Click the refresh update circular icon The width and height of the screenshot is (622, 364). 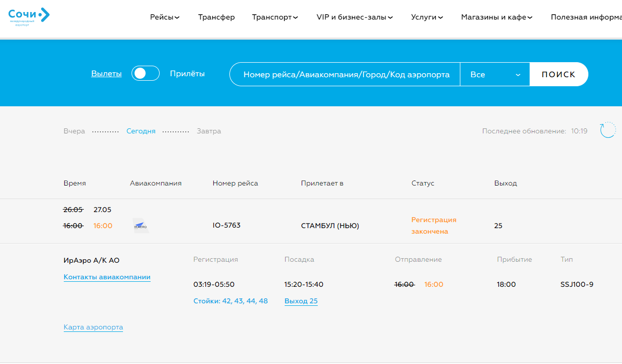point(608,130)
